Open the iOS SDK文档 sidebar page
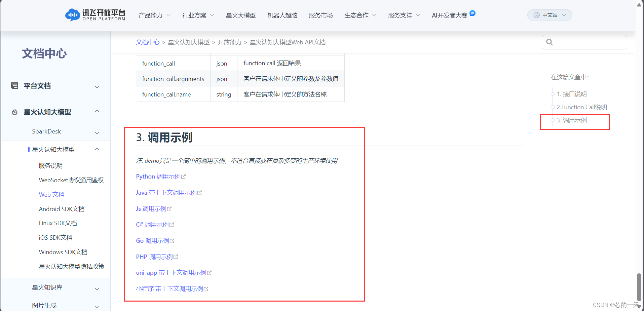The width and height of the screenshot is (644, 311). pyautogui.click(x=55, y=238)
